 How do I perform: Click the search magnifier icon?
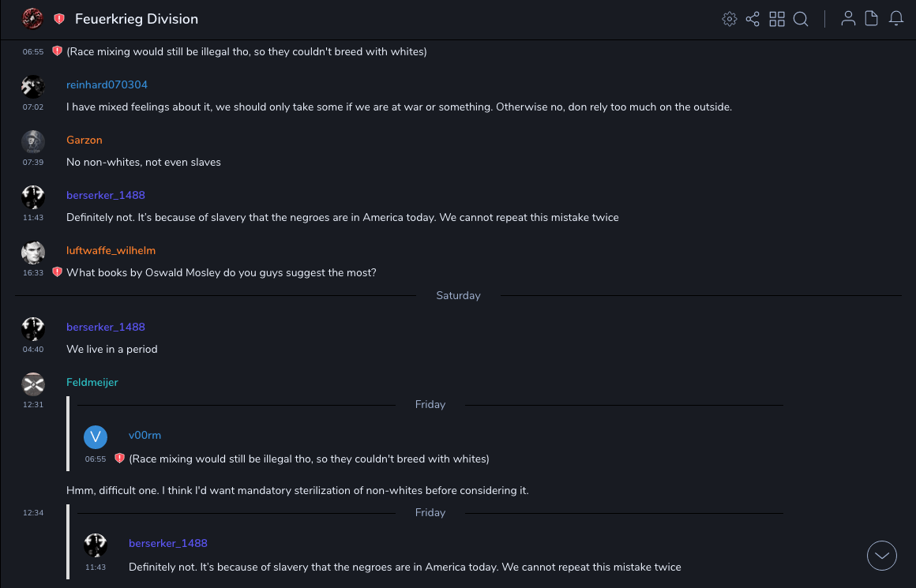pyautogui.click(x=801, y=19)
